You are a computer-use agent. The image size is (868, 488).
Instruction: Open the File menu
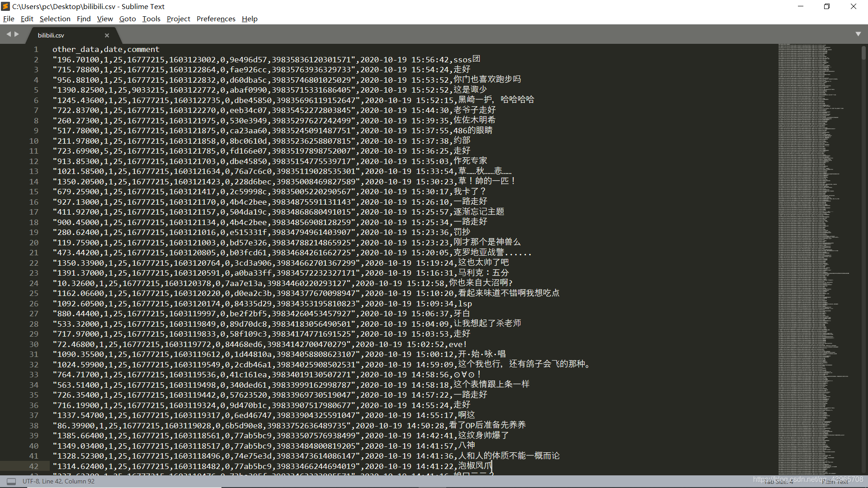click(9, 19)
